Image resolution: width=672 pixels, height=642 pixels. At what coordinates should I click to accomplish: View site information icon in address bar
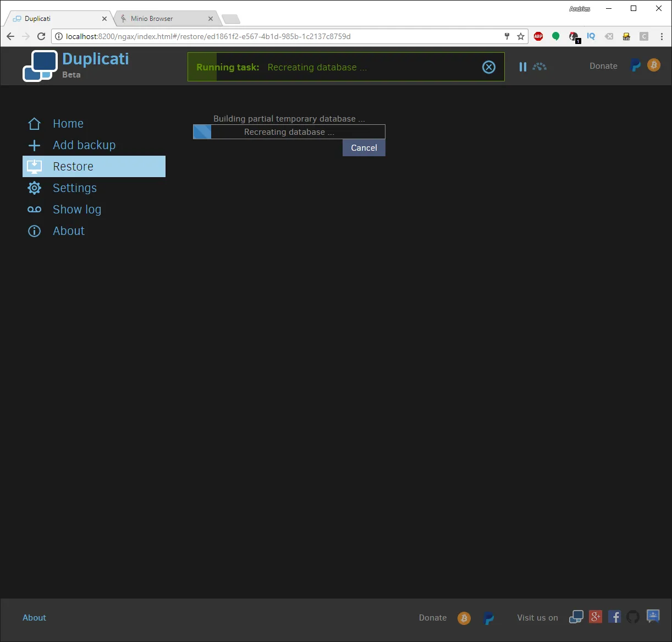pyautogui.click(x=59, y=36)
